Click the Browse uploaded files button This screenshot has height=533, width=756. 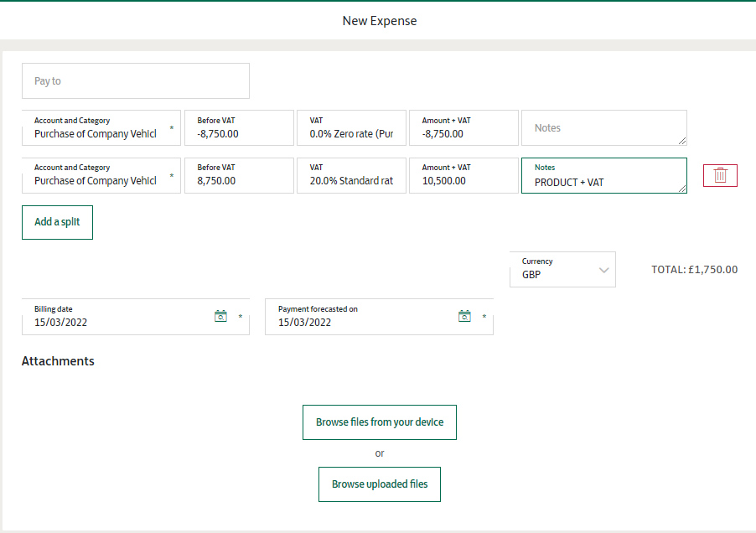point(379,484)
